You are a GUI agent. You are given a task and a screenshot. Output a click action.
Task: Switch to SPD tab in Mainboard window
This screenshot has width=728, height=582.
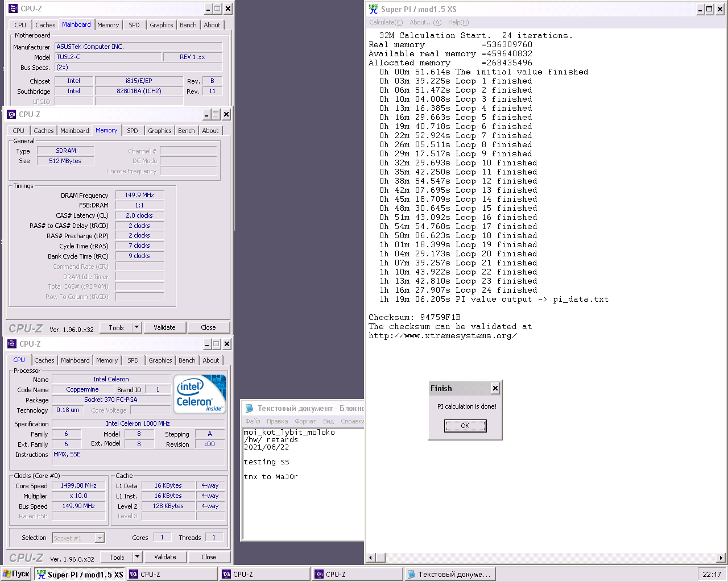134,25
